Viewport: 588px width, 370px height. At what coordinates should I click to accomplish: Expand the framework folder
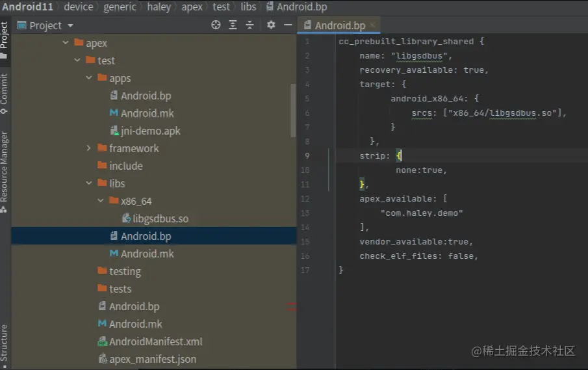89,148
